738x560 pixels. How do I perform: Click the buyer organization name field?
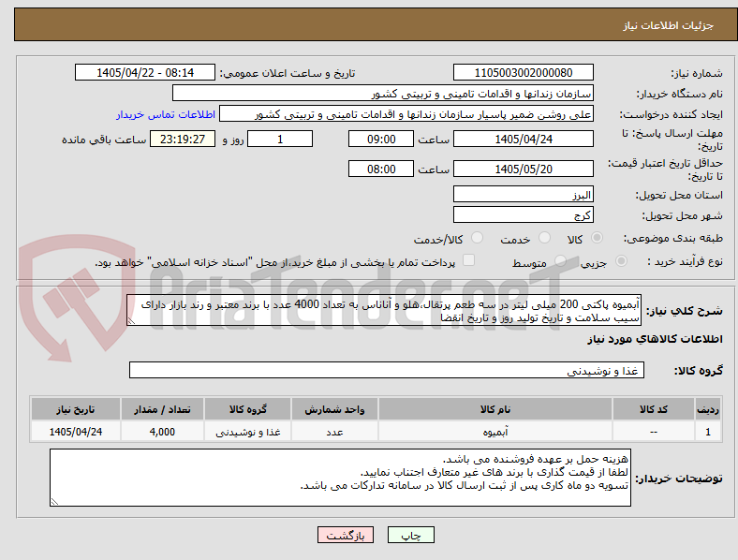click(x=383, y=93)
